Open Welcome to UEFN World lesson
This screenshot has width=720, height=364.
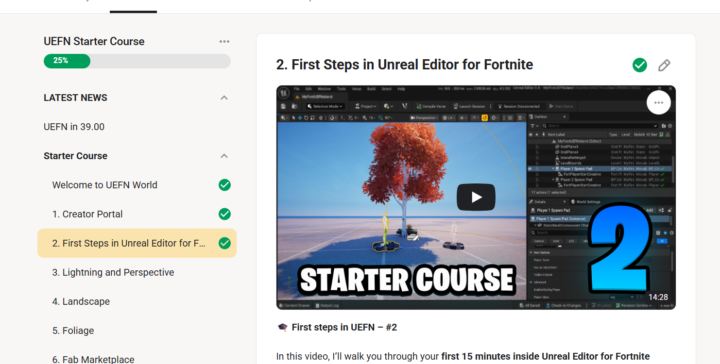pos(105,185)
